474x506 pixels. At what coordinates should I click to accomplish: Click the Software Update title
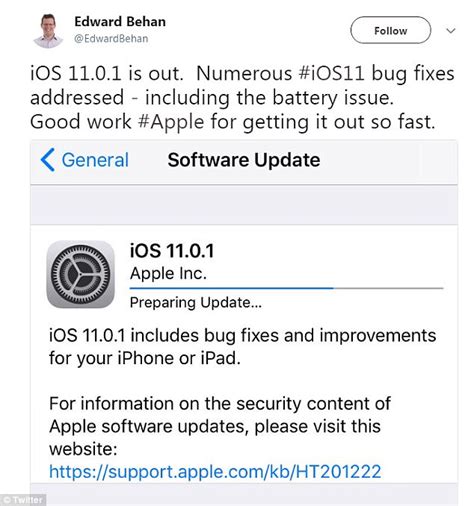(244, 160)
